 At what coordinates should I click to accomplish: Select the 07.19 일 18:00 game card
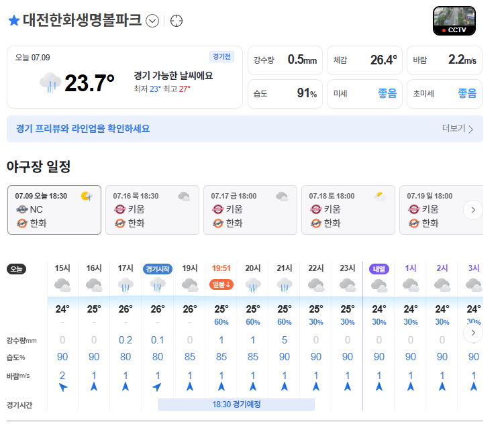441,210
